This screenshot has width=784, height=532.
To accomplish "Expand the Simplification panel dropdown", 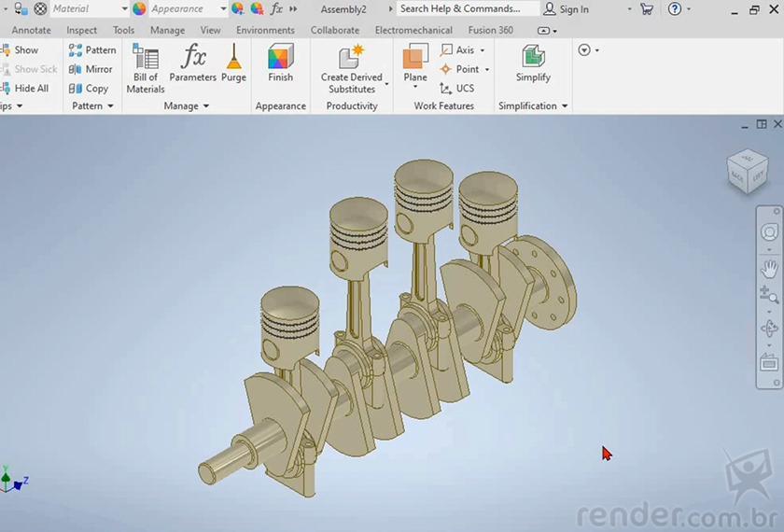I will pyautogui.click(x=565, y=106).
